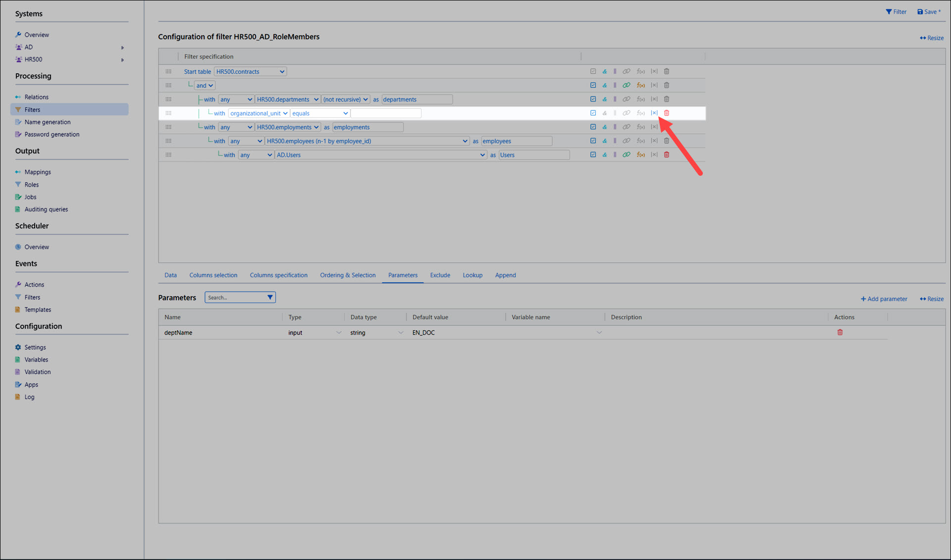Toggle the checkbox on HR500.departments row
951x560 pixels.
[x=593, y=99]
